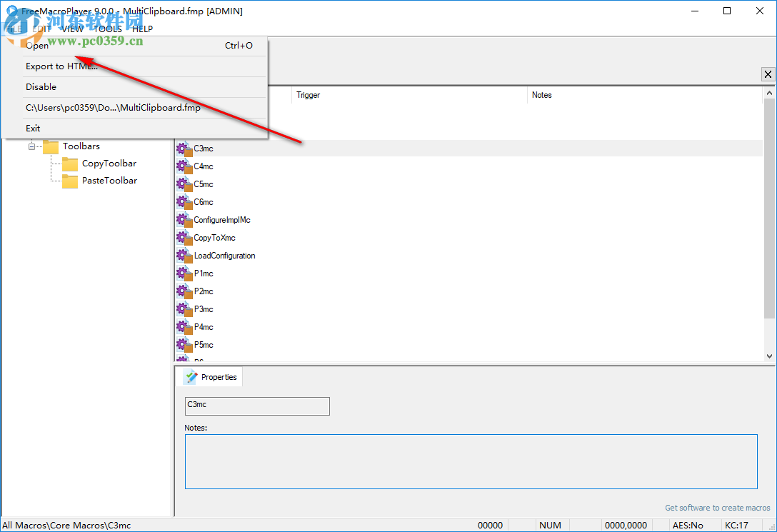Open the TOOLS menu
Viewport: 777px width, 532px height.
[x=108, y=29]
